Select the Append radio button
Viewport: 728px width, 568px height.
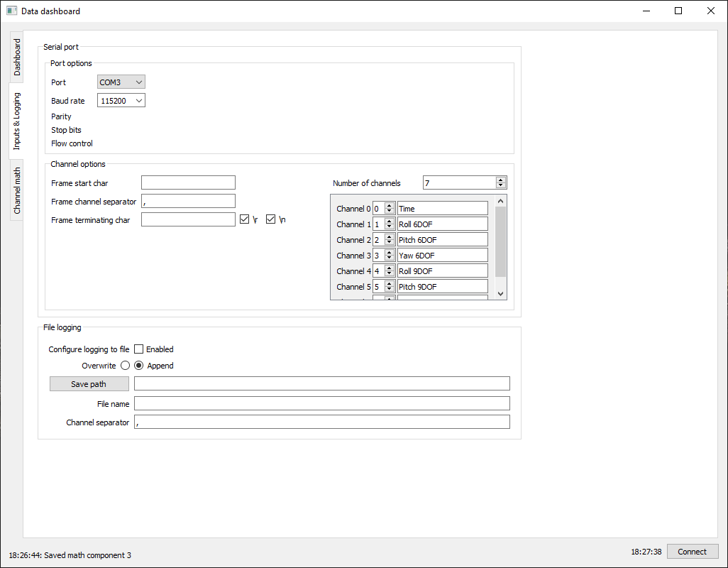[x=139, y=366]
